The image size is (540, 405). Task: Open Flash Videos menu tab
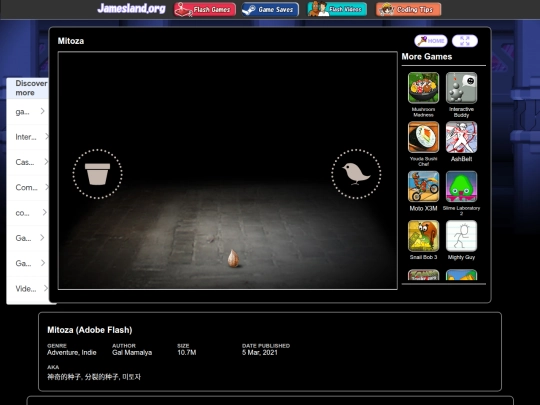tap(337, 9)
